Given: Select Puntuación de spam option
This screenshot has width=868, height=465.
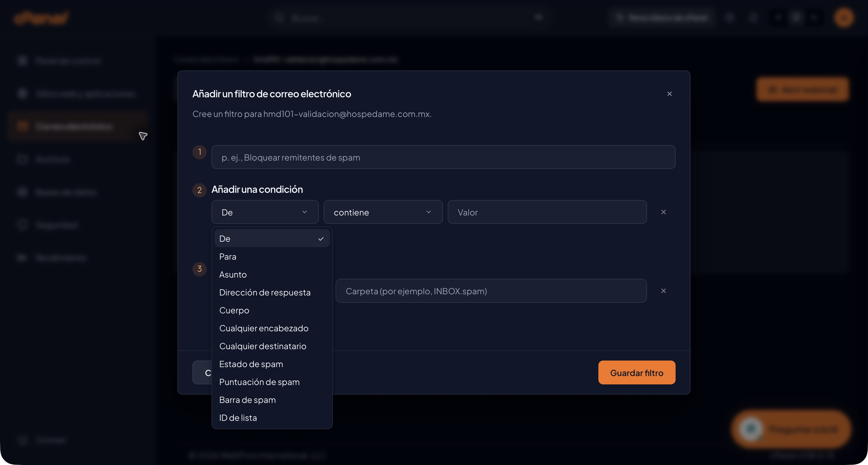Looking at the screenshot, I should pos(272,382).
